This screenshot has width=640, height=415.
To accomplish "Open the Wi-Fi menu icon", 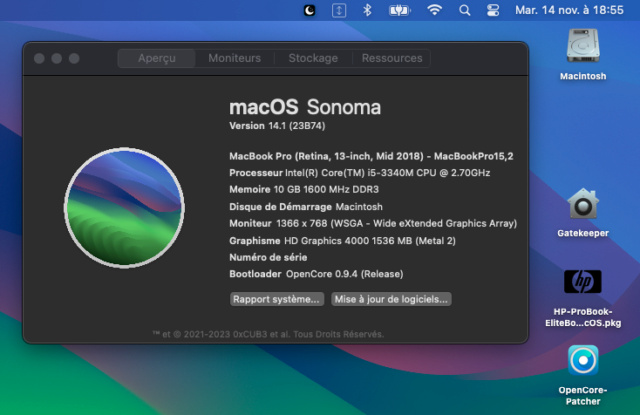I will [x=434, y=10].
